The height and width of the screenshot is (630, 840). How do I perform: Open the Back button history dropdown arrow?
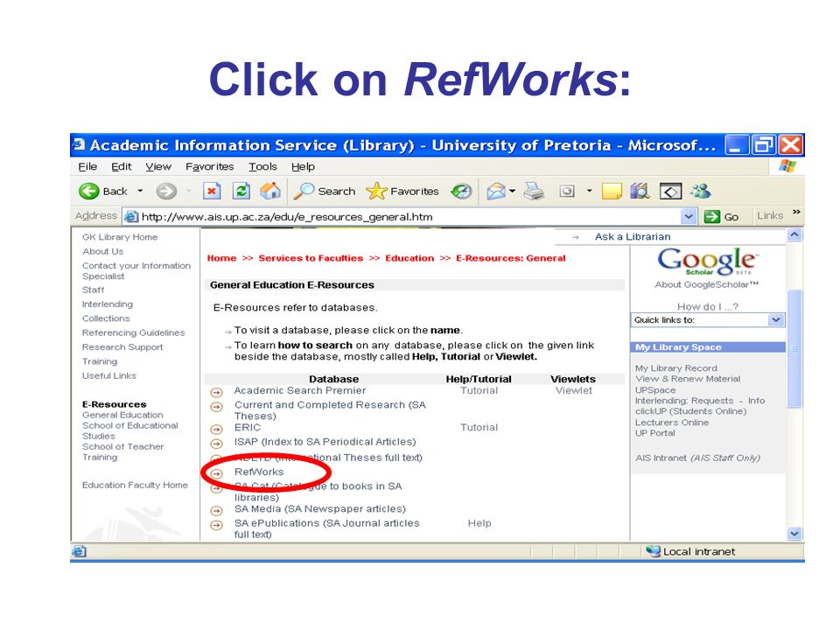click(x=140, y=191)
